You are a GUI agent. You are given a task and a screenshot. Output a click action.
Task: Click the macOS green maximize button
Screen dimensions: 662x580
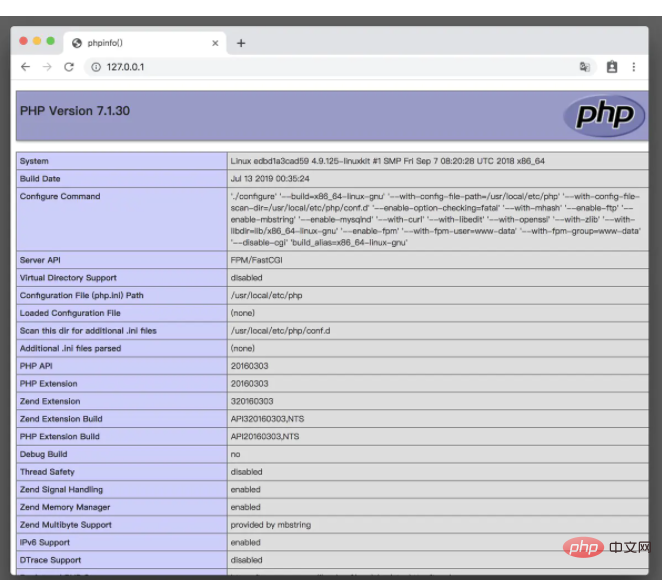[50, 41]
